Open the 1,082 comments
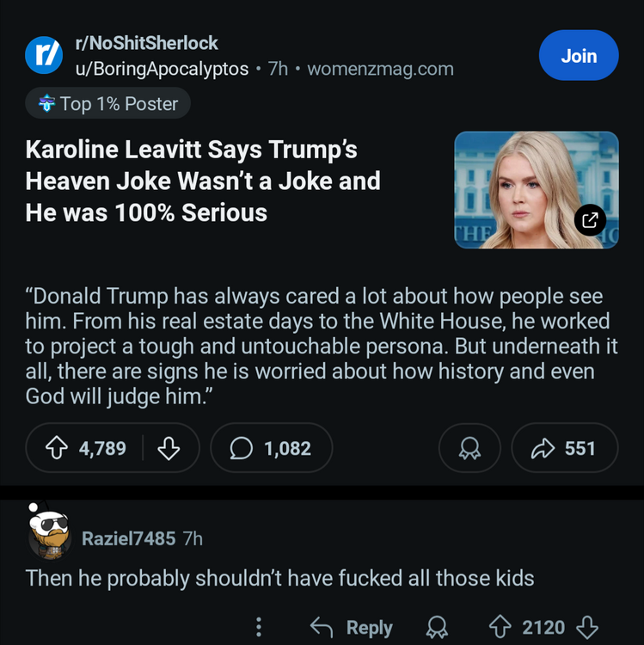Screen dimensions: 644x645 [x=271, y=448]
